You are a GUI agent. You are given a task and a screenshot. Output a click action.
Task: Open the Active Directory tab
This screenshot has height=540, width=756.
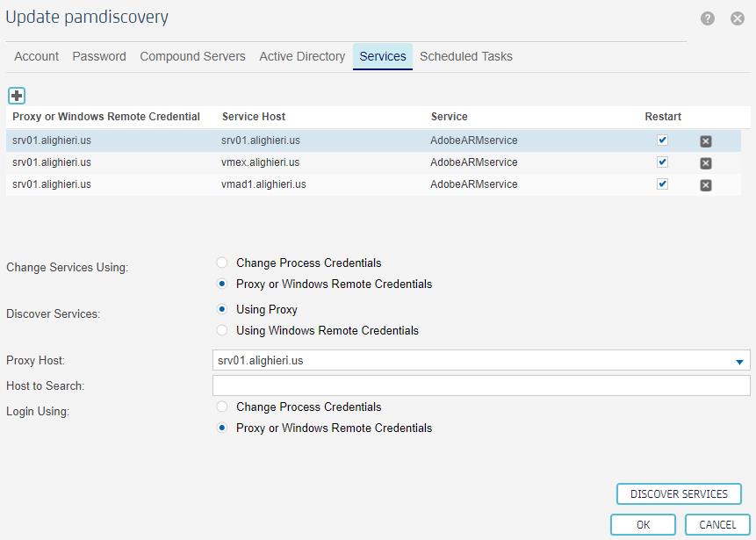click(x=302, y=56)
